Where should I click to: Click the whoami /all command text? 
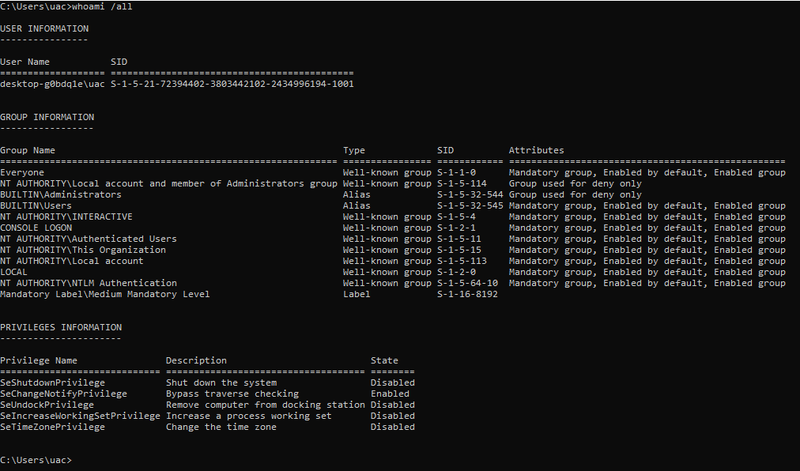(x=102, y=6)
